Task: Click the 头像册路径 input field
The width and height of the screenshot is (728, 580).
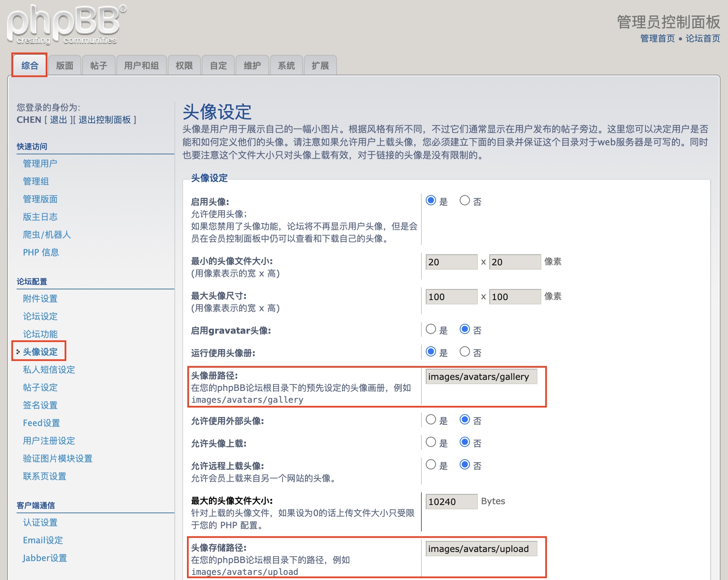Action: (x=481, y=377)
